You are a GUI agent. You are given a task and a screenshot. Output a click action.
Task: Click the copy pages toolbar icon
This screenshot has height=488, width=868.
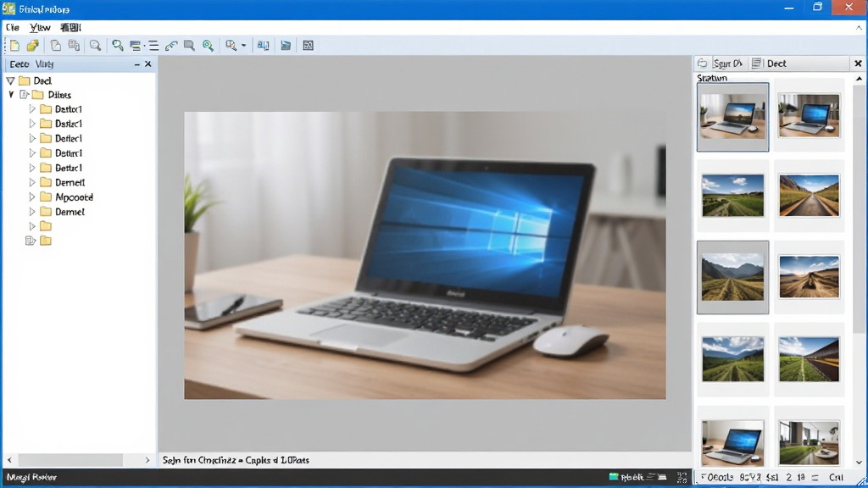tap(74, 46)
